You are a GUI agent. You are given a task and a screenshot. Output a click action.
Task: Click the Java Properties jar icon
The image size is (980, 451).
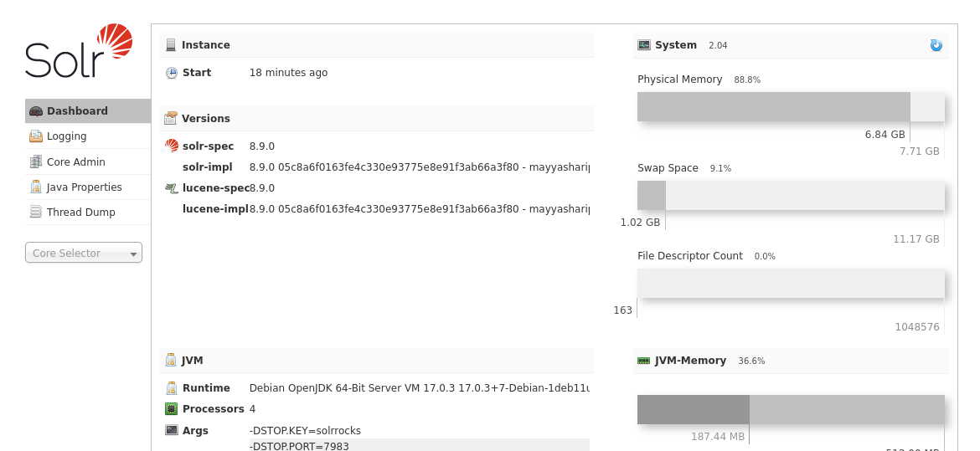pyautogui.click(x=36, y=187)
